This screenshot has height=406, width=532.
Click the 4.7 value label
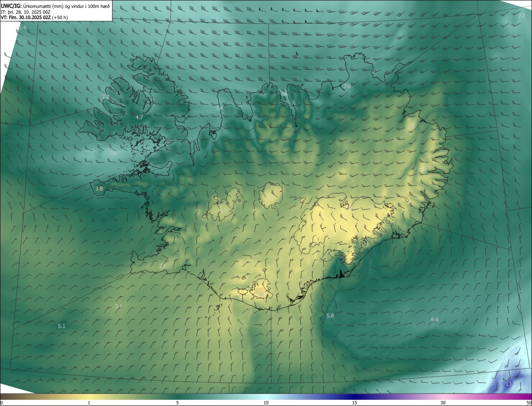point(139,117)
